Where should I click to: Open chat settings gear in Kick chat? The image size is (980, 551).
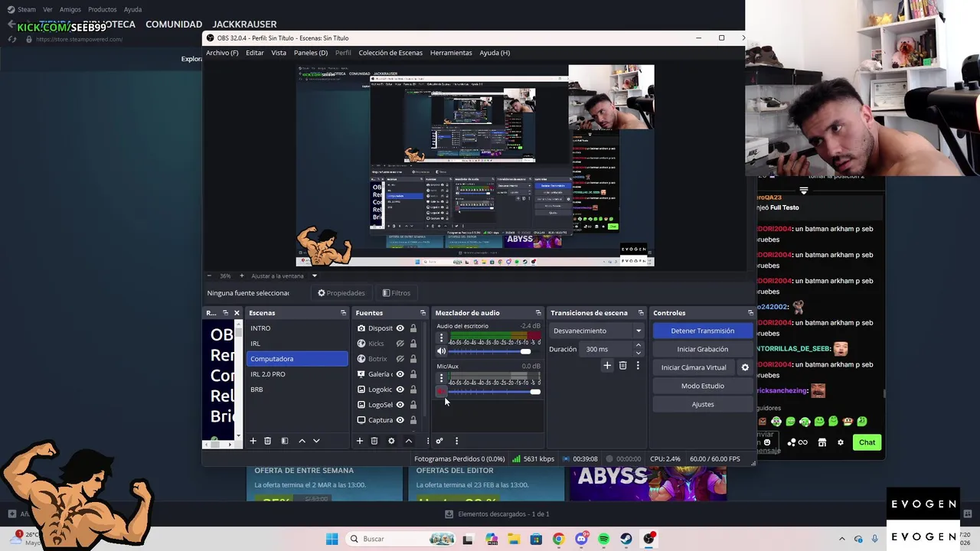pyautogui.click(x=841, y=442)
